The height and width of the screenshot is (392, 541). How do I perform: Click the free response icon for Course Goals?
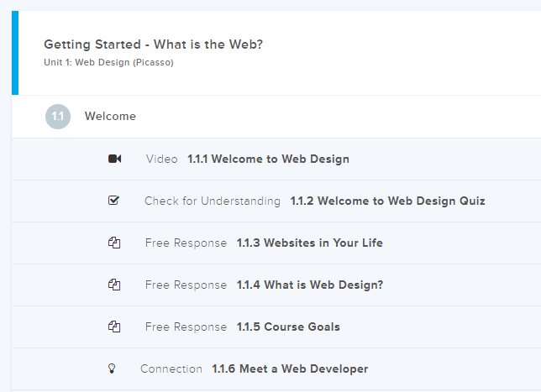click(x=114, y=327)
